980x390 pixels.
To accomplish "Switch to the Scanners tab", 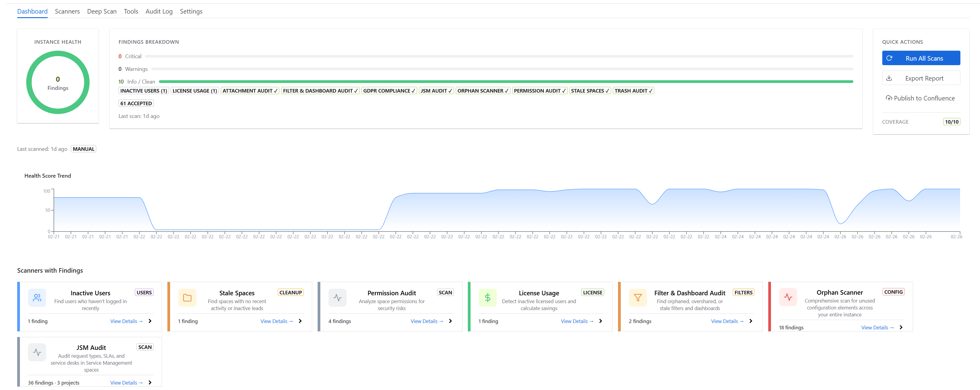I will 67,11.
